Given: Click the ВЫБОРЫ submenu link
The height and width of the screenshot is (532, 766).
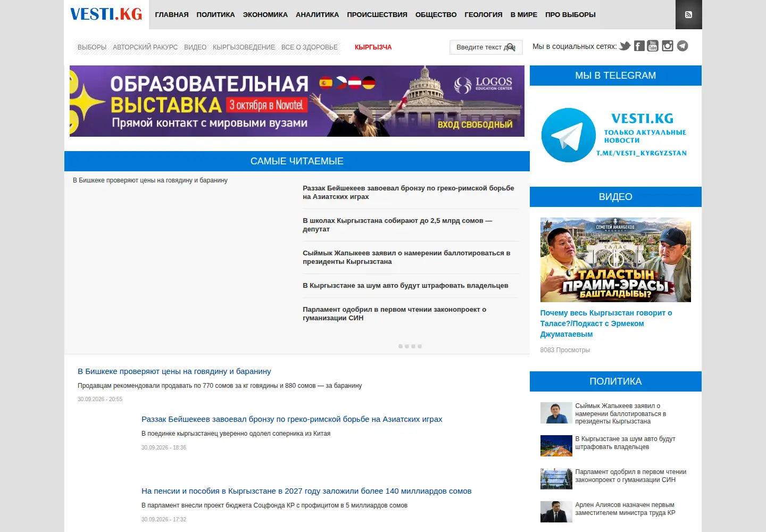Looking at the screenshot, I should (x=92, y=47).
